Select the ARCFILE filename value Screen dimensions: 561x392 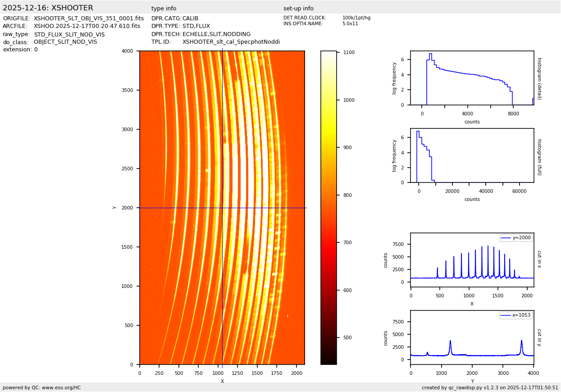pyautogui.click(x=87, y=26)
